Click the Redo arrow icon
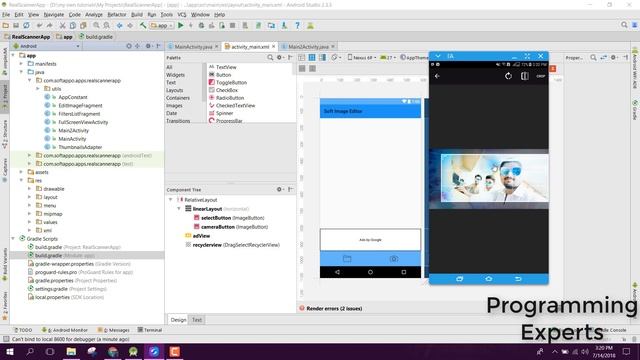The image size is (640, 360). [x=50, y=25]
